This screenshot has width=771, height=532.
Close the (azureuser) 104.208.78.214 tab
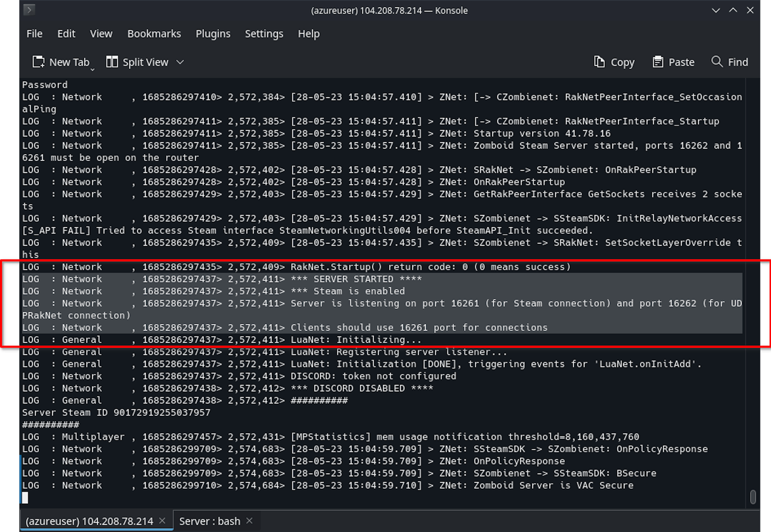tap(162, 520)
